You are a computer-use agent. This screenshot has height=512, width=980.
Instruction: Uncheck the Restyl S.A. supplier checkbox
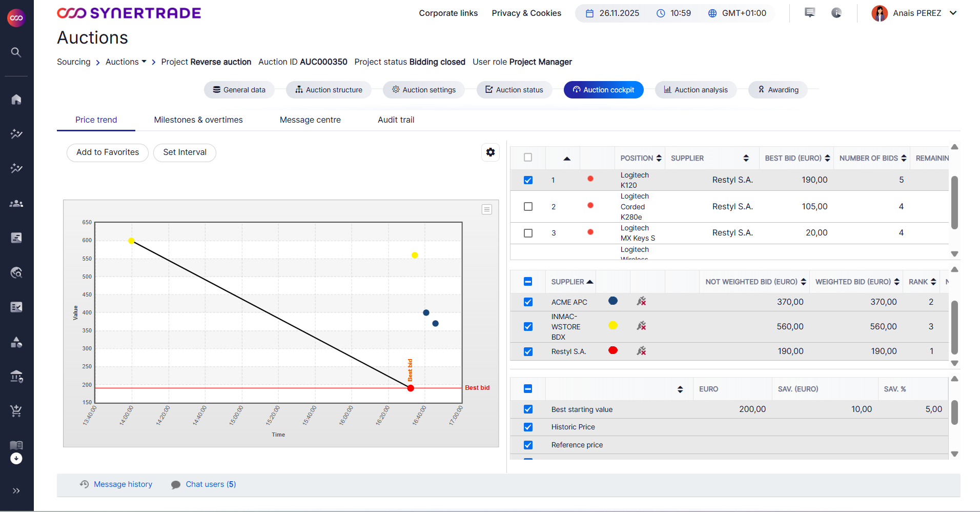point(528,351)
